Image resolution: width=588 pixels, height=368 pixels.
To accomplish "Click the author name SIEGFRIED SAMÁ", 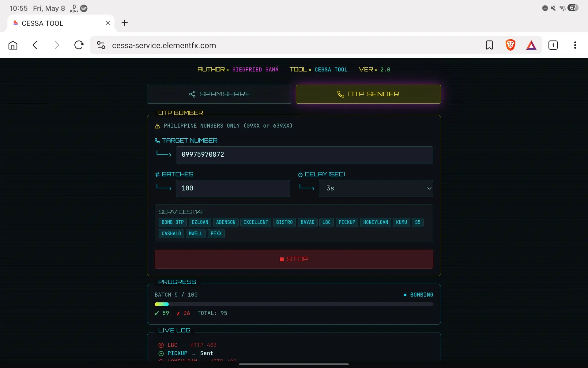I will 255,70.
